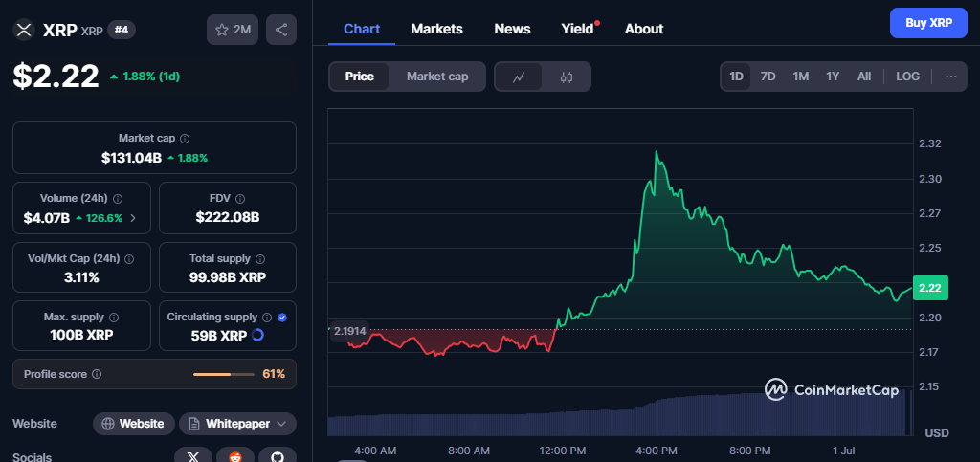Open the News tab

pos(512,29)
